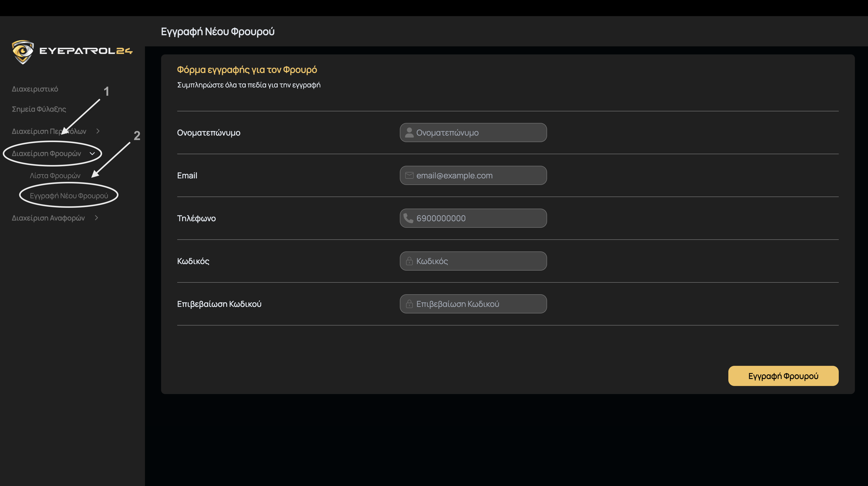Click the person icon in the name field
The height and width of the screenshot is (486, 868).
pyautogui.click(x=409, y=133)
